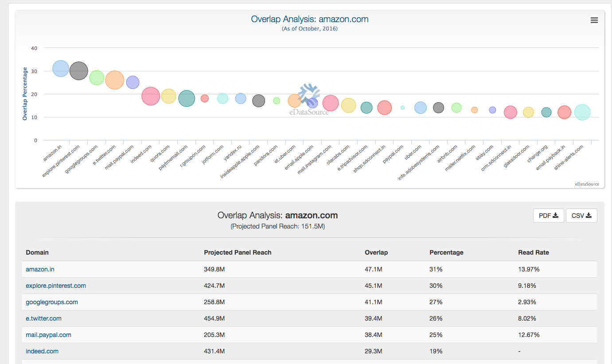The width and height of the screenshot is (612, 364).
Task: Click the shine-alerts.com axis label
Action: point(569,159)
